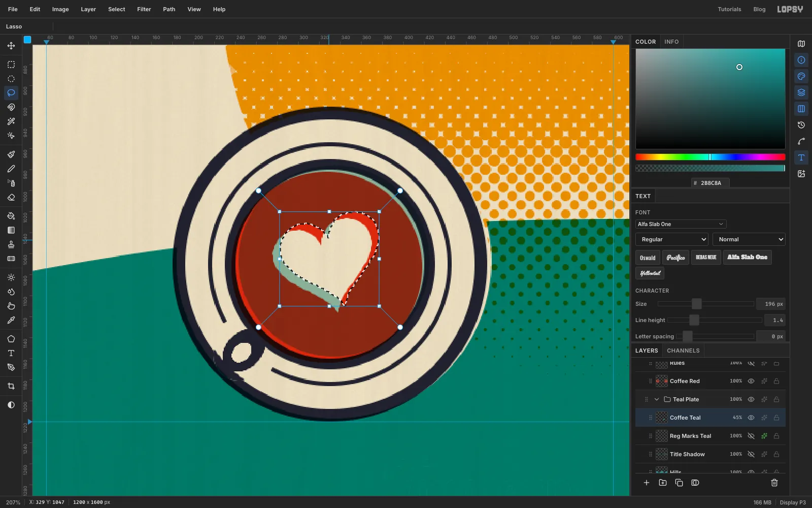Add a mask to the layer
The height and width of the screenshot is (508, 812).
(695, 483)
